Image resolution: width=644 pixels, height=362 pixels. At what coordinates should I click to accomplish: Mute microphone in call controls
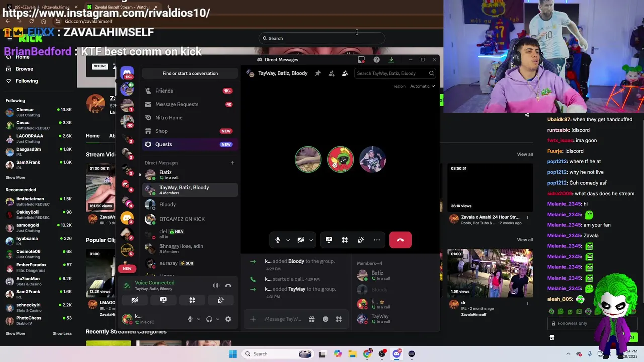(x=278, y=240)
